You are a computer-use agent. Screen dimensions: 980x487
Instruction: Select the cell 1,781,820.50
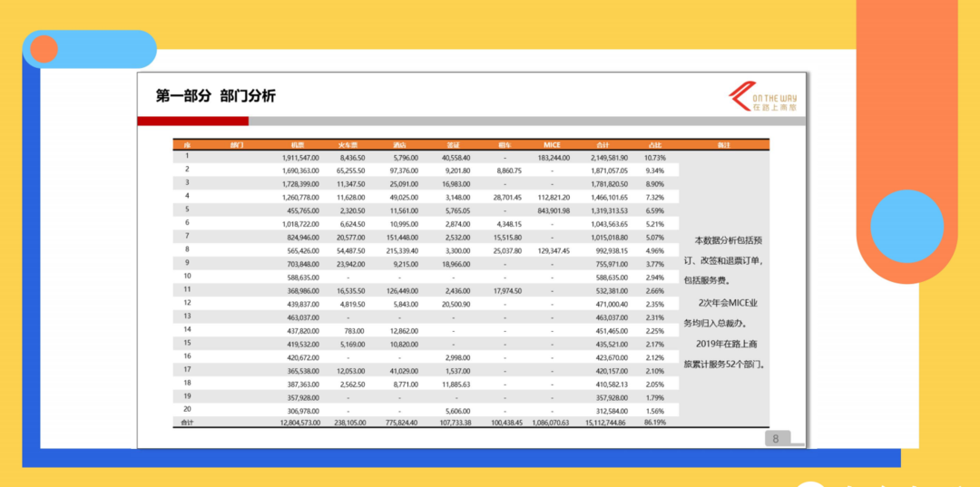pyautogui.click(x=610, y=184)
